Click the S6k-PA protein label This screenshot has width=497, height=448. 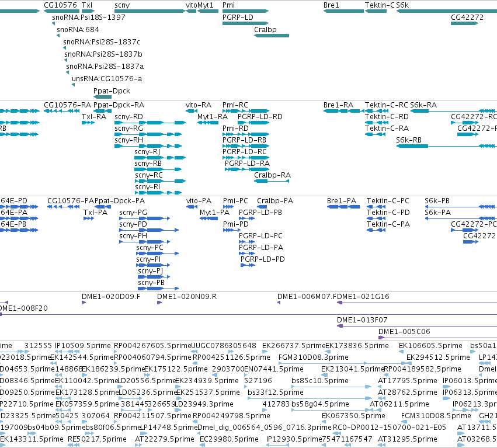click(438, 213)
